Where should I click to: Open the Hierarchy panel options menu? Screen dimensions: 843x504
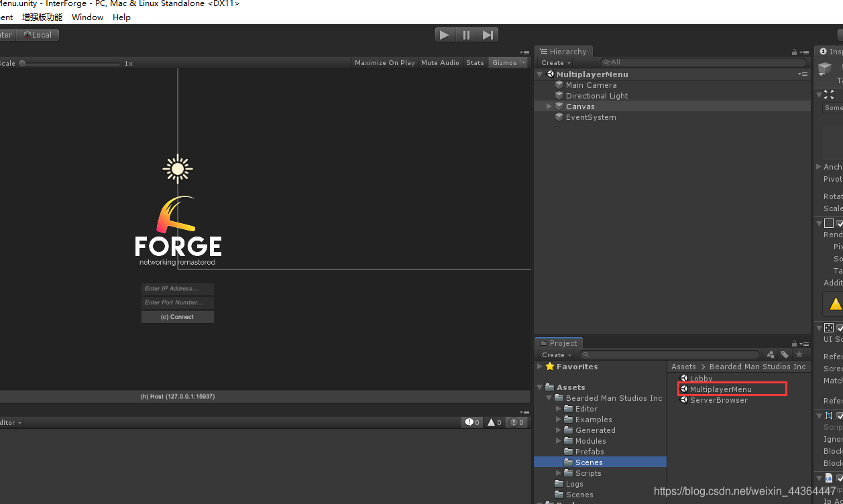[x=803, y=52]
